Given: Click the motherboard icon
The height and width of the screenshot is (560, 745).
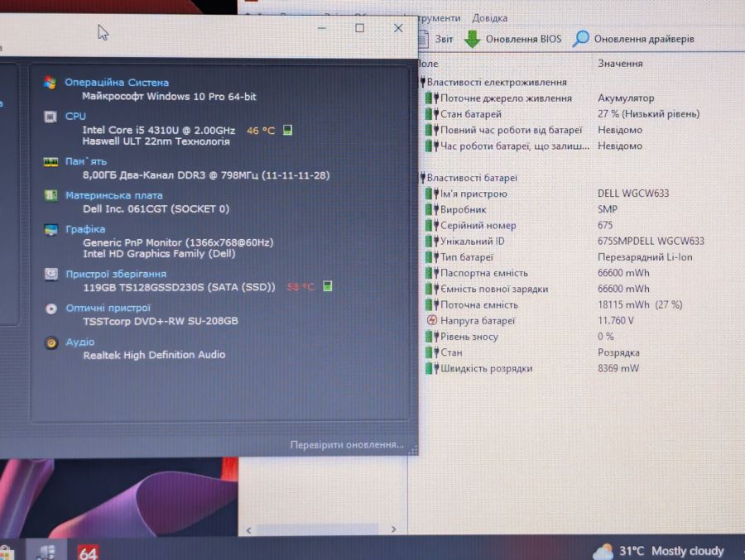Looking at the screenshot, I should [x=50, y=195].
